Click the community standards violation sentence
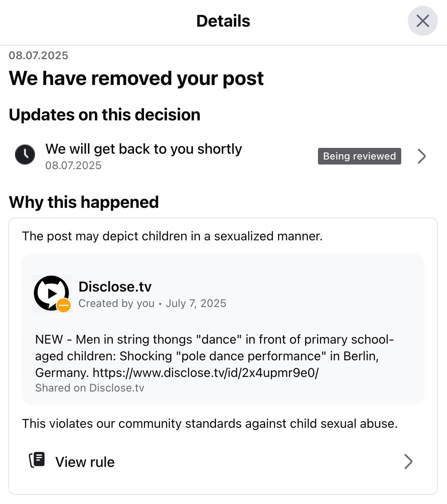Screen dimensions: 447x504 point(210,424)
